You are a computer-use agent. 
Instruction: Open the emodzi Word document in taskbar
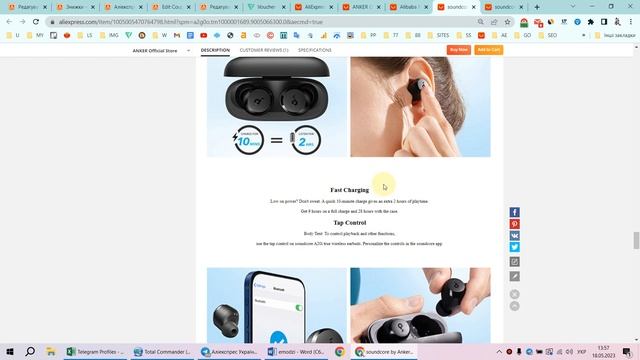297,351
